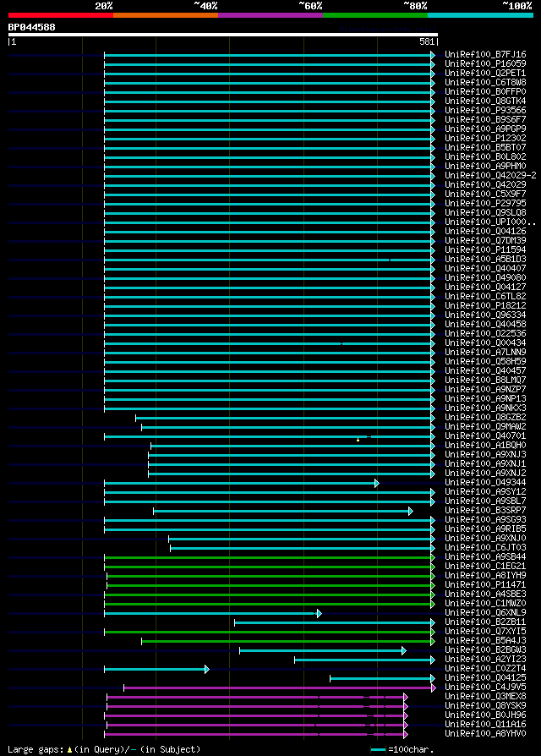This screenshot has height=756, width=541.
Task: Click the gapped purple bar for UniRef100_Q11A16
Action: tap(257, 726)
